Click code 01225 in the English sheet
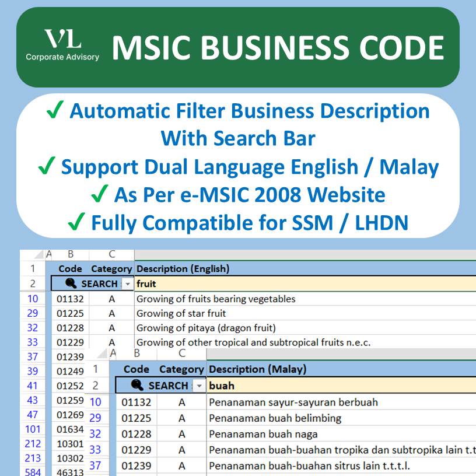 70,313
